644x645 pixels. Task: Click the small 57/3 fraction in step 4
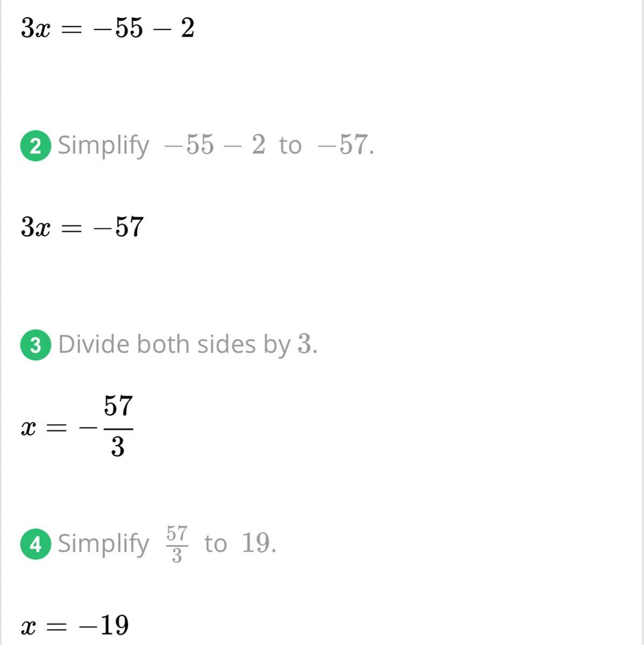tap(177, 544)
